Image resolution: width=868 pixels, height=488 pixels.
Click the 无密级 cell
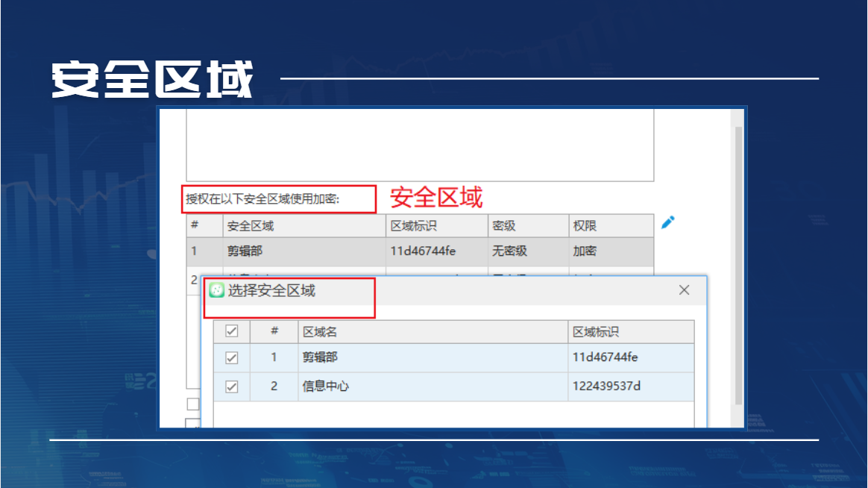point(509,251)
